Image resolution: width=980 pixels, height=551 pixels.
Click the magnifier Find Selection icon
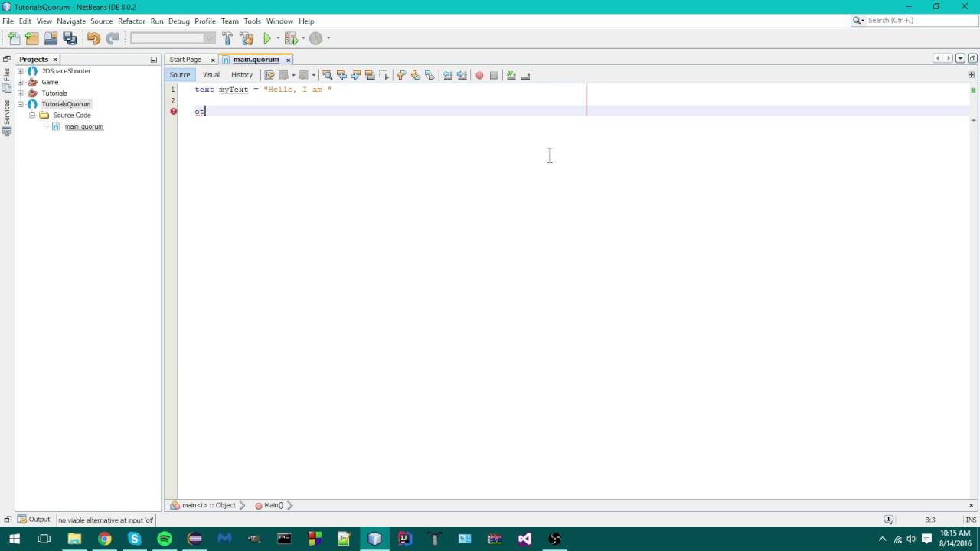[328, 75]
